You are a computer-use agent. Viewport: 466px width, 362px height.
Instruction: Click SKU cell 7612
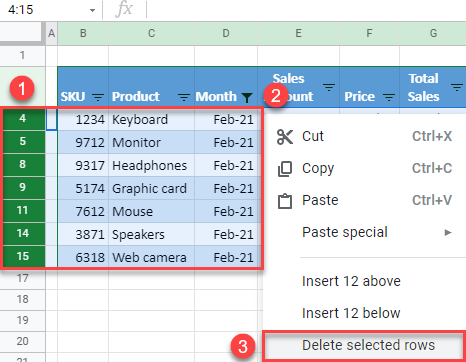pos(83,211)
